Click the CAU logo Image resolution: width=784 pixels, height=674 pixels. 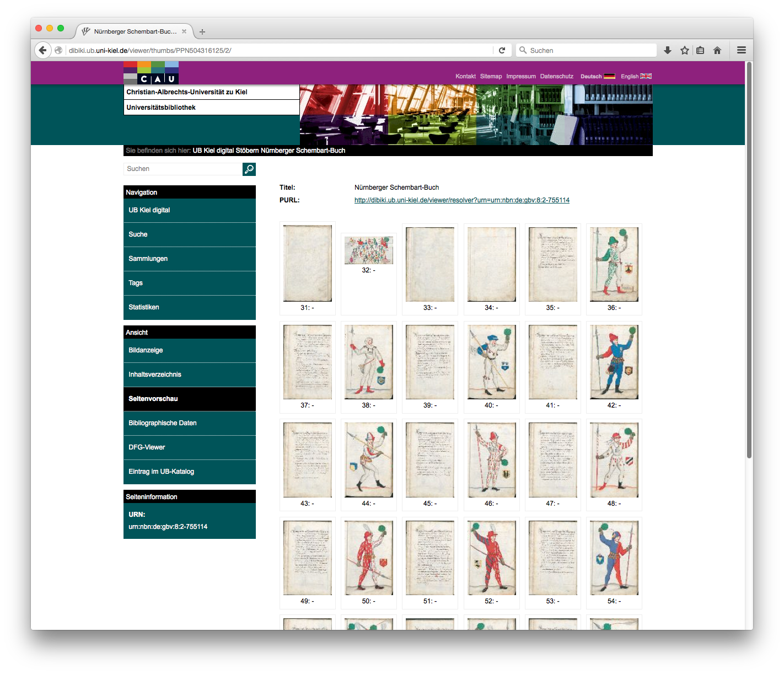tap(151, 73)
